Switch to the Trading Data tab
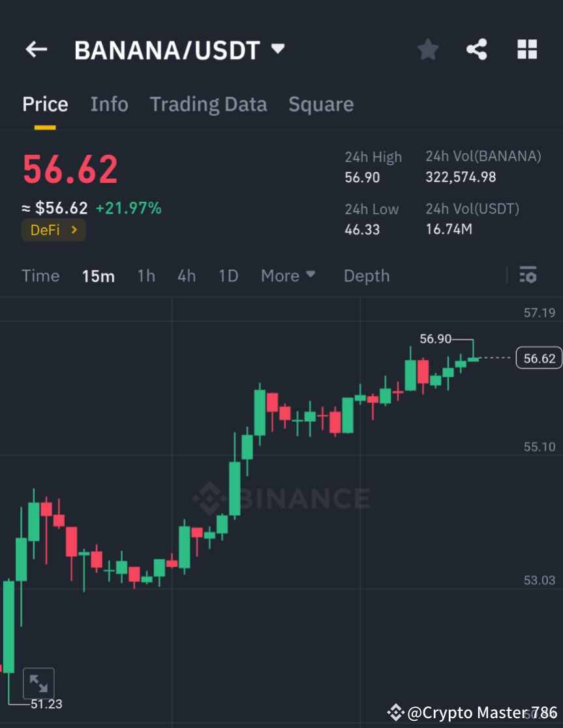Image resolution: width=563 pixels, height=728 pixels. [x=208, y=103]
